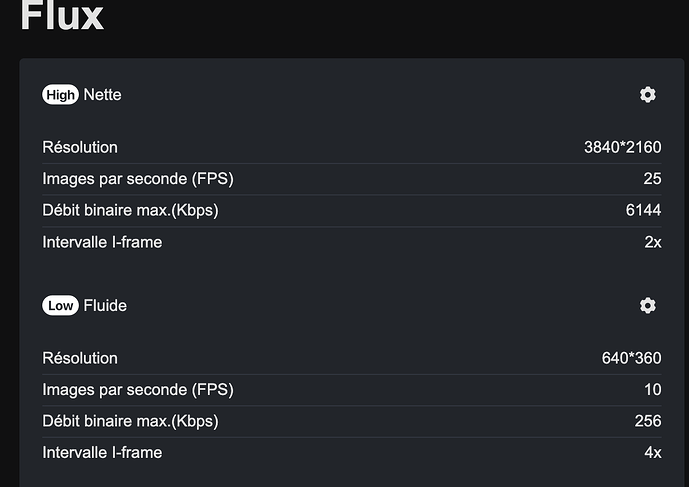
Task: Click the 3840*2160 resolution value
Action: coord(622,148)
